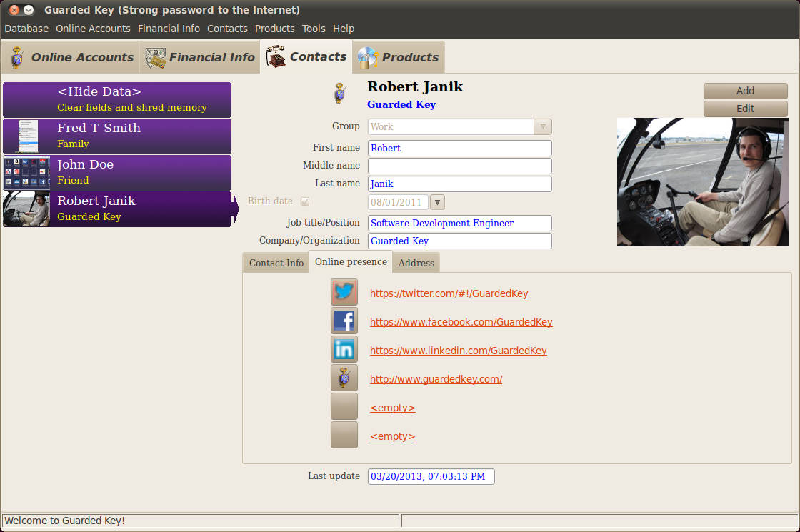Click the Last name field Janik
Screen dimensions: 800x532
point(460,184)
